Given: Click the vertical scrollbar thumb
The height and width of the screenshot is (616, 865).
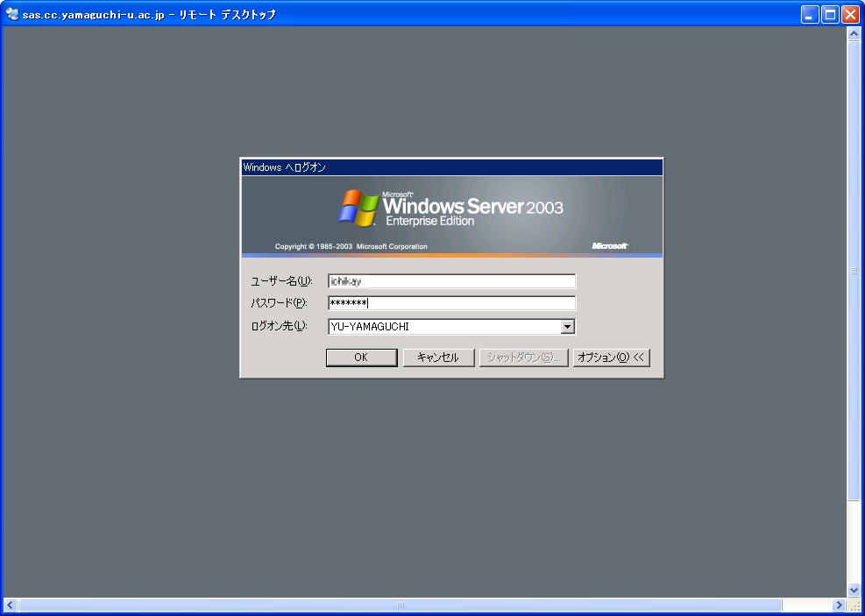Looking at the screenshot, I should 854,272.
